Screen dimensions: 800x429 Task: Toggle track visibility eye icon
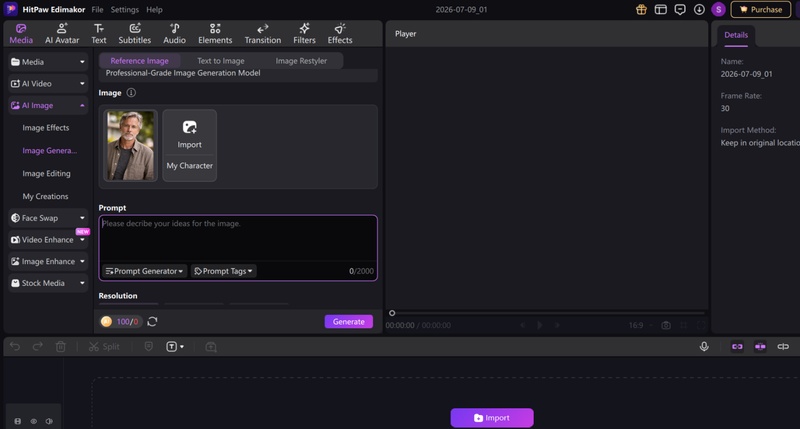(x=34, y=421)
